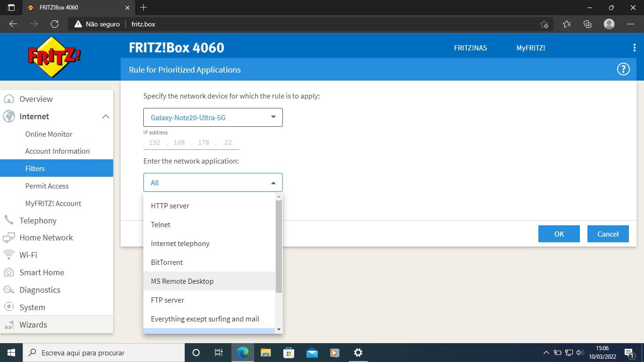This screenshot has width=644, height=362.
Task: Click the OK button
Action: 559,234
